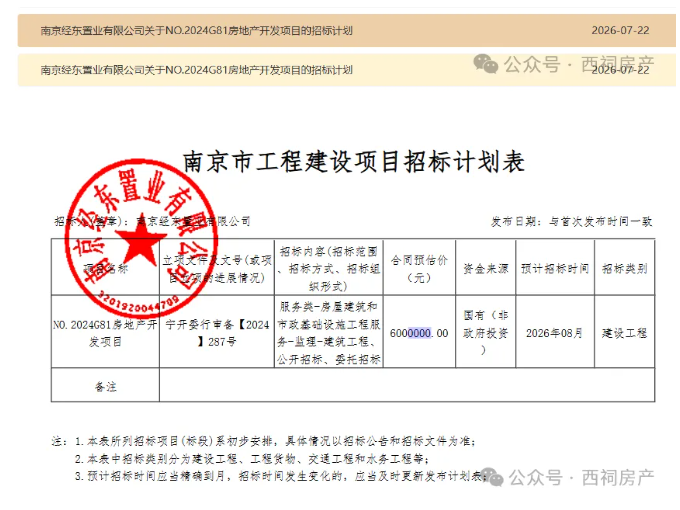
Task: Click the 备注 row label
Action: pyautogui.click(x=105, y=386)
